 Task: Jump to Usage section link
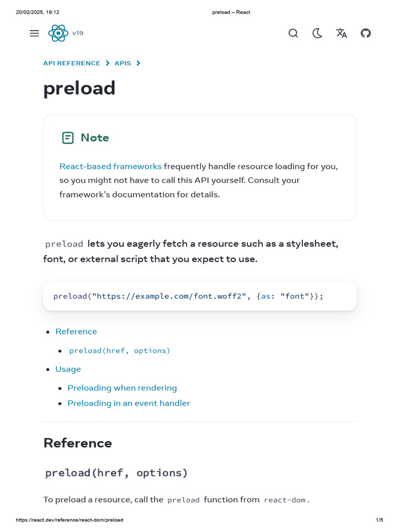tap(68, 369)
